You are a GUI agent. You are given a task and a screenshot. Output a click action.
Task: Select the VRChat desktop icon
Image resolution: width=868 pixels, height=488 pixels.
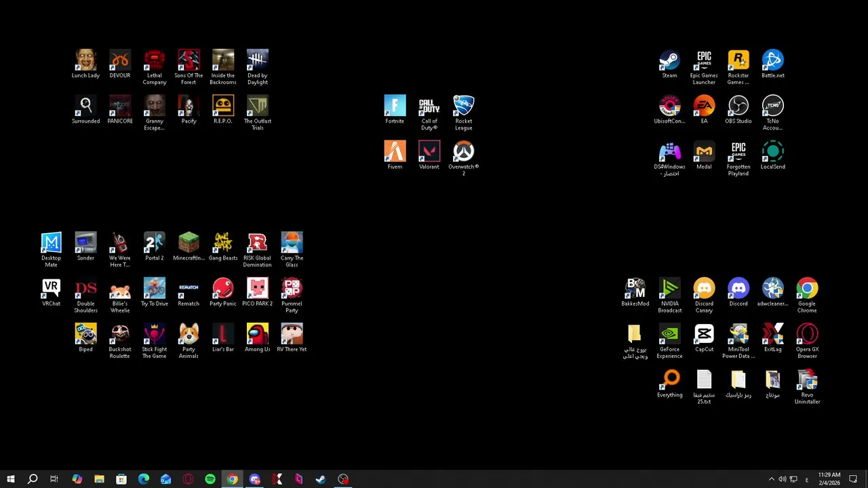coord(51,291)
